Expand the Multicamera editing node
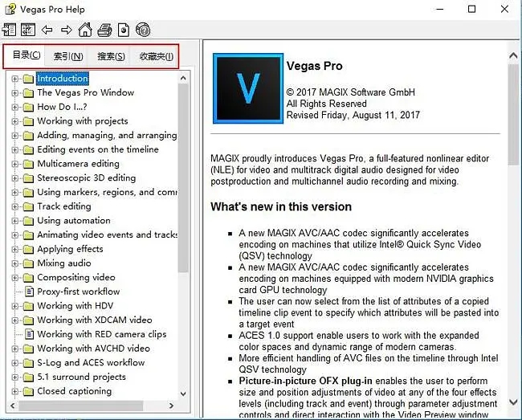 14,164
